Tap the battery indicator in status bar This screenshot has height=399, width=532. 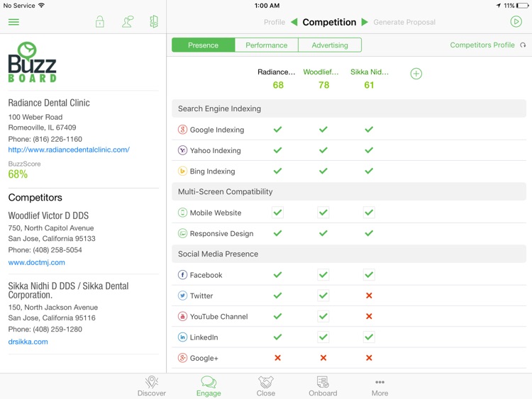pyautogui.click(x=523, y=6)
